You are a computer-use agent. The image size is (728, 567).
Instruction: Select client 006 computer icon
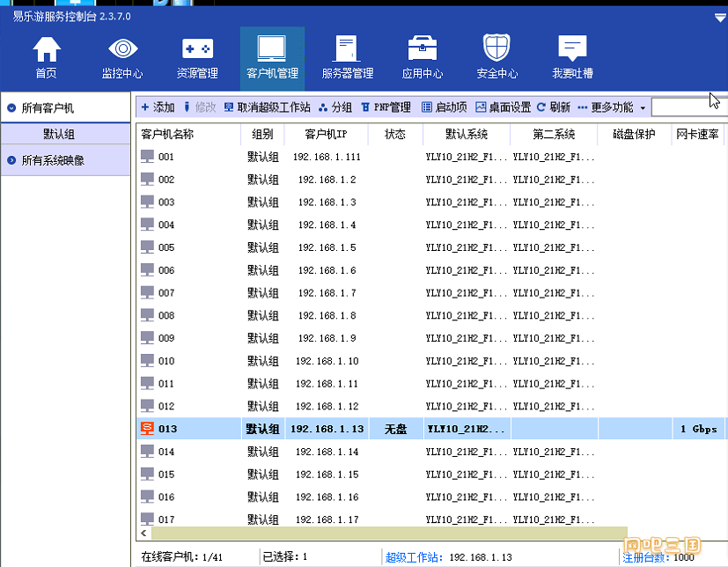(147, 270)
